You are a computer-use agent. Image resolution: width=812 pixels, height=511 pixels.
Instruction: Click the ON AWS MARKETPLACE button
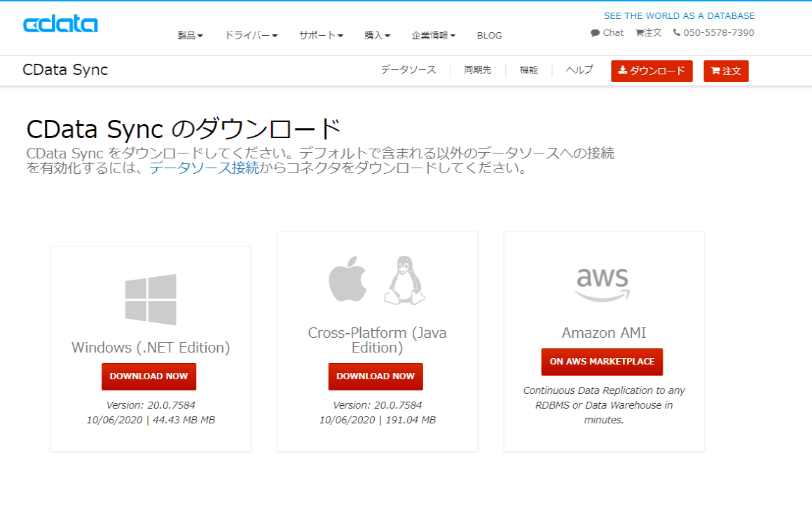point(602,362)
